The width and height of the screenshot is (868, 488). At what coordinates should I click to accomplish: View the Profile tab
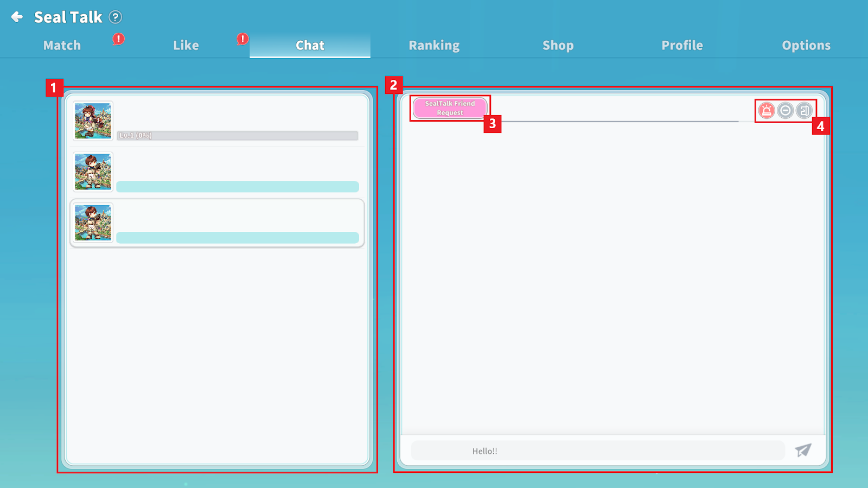point(682,46)
